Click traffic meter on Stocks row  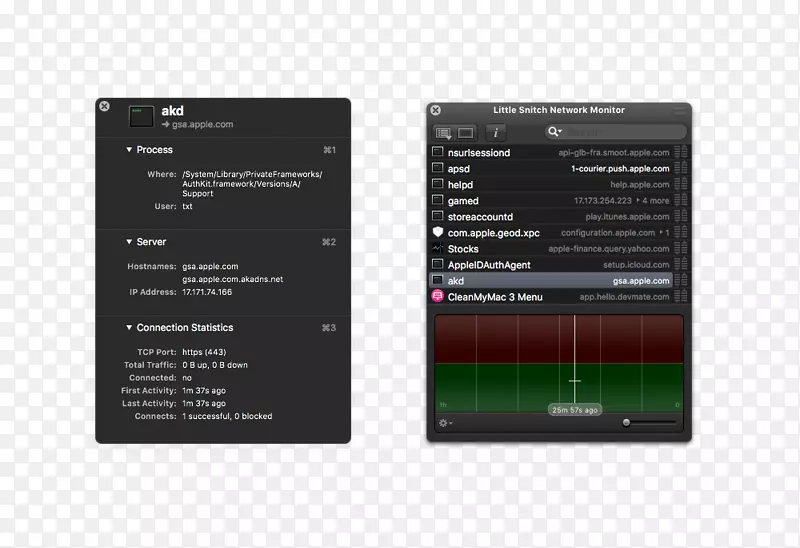pyautogui.click(x=681, y=248)
